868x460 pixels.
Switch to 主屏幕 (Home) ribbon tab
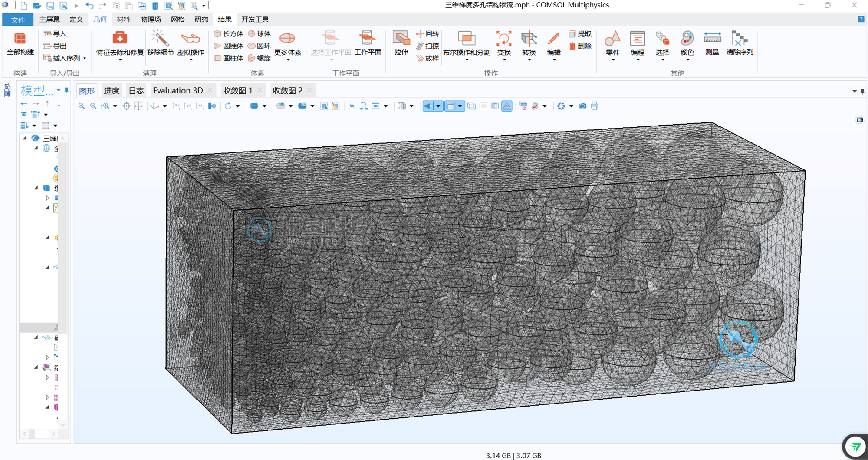pyautogui.click(x=49, y=20)
